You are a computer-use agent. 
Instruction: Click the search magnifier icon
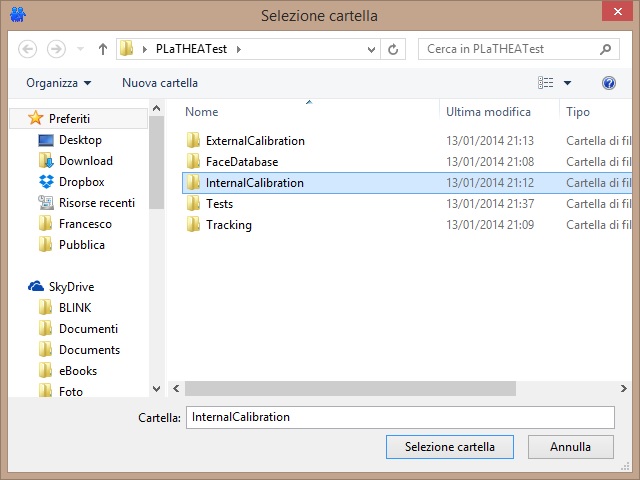(605, 48)
